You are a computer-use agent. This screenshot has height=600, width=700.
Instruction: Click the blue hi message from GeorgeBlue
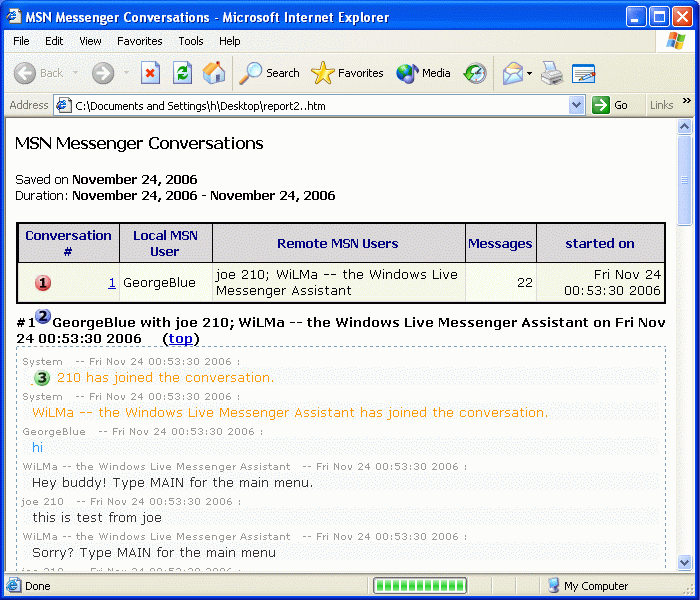(38, 447)
